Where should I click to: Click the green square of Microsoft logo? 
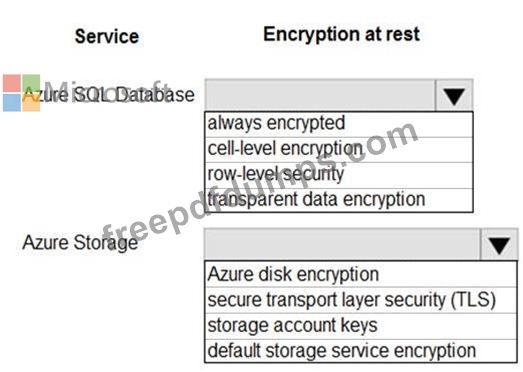click(31, 83)
